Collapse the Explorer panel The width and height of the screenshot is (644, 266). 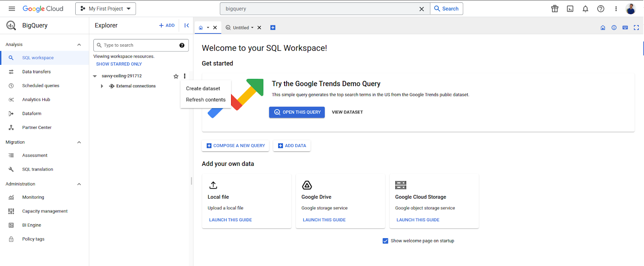pos(187,25)
